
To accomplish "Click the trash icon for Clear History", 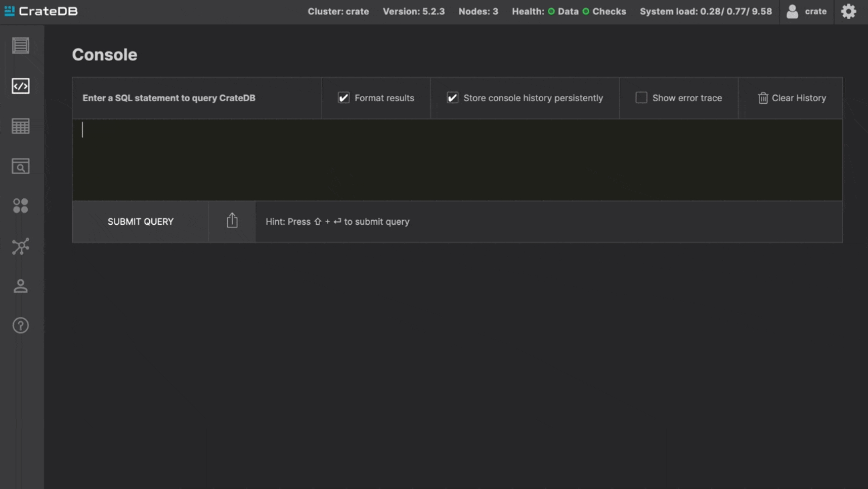I will [x=763, y=98].
